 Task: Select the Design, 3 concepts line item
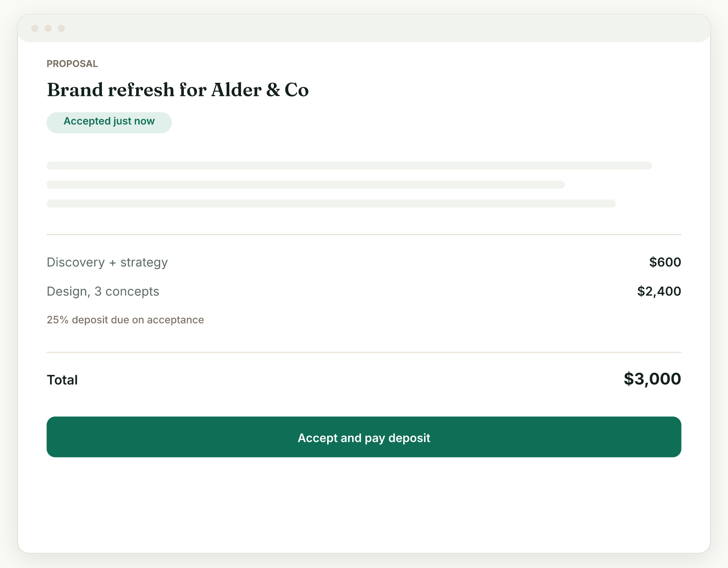(x=103, y=292)
